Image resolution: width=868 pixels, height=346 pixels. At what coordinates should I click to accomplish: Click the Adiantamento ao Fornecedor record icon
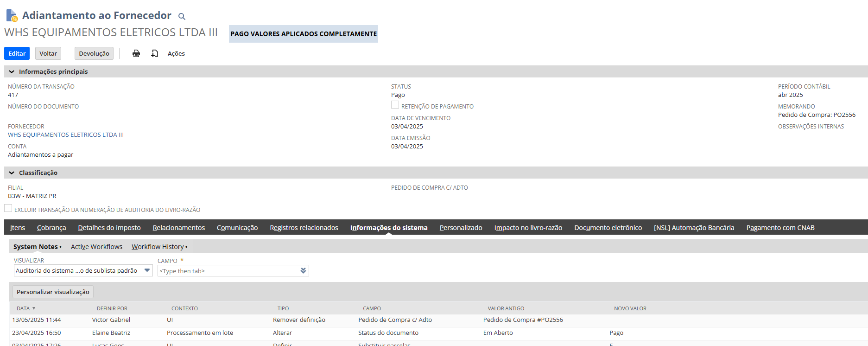12,16
